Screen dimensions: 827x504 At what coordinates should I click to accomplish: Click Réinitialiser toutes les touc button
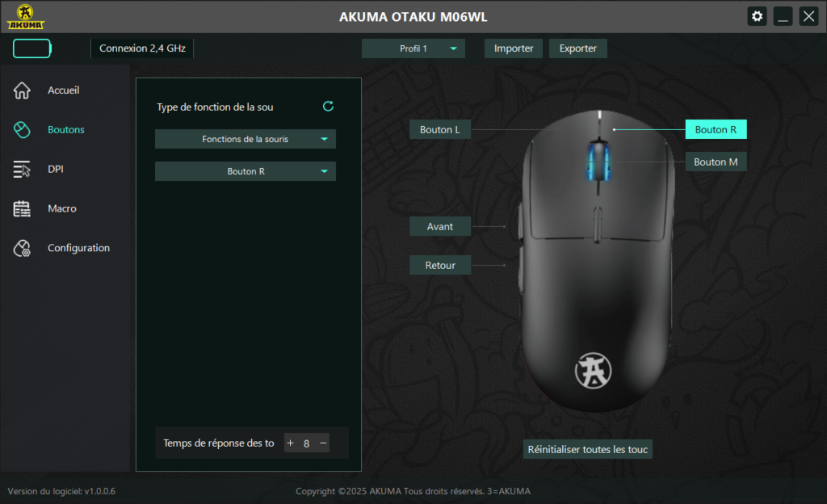tap(588, 450)
